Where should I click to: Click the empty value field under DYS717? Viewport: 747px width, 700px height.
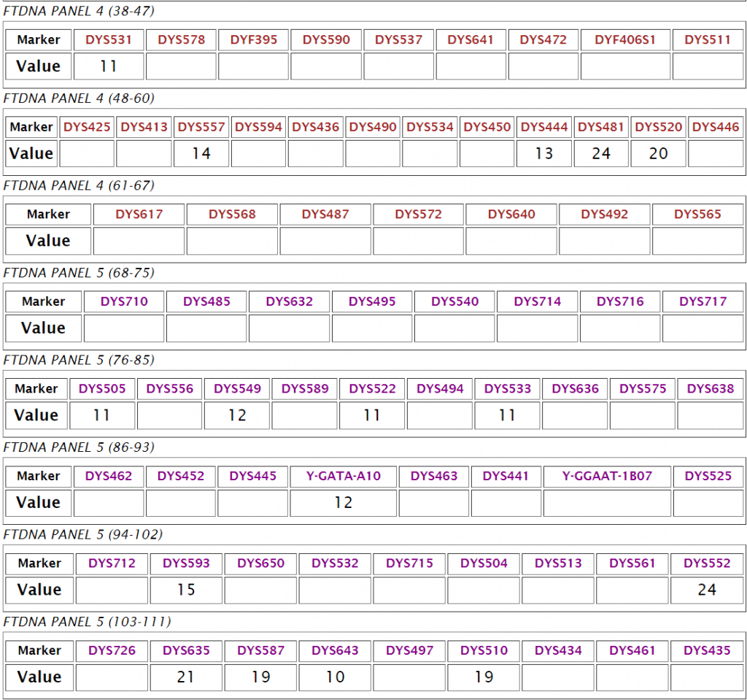[703, 328]
